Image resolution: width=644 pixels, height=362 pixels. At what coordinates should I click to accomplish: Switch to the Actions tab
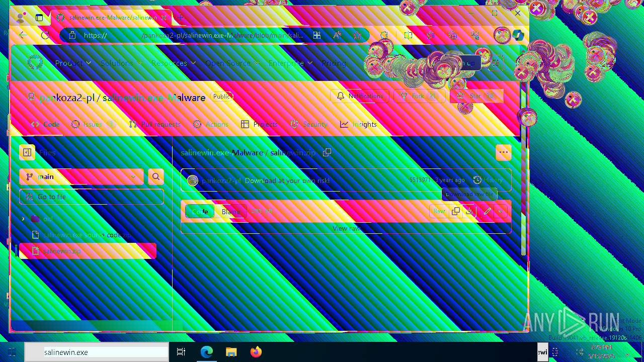coord(211,124)
